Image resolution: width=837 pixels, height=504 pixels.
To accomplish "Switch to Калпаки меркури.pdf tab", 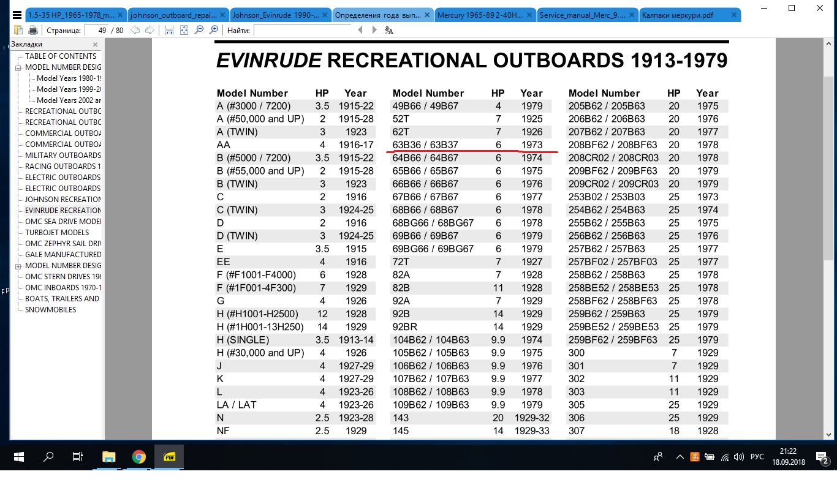I will (686, 15).
